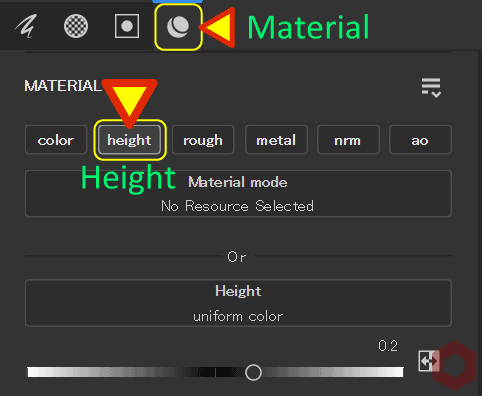Image resolution: width=482 pixels, height=396 pixels.
Task: Collapse the MATERIAL section header
Action: click(63, 86)
